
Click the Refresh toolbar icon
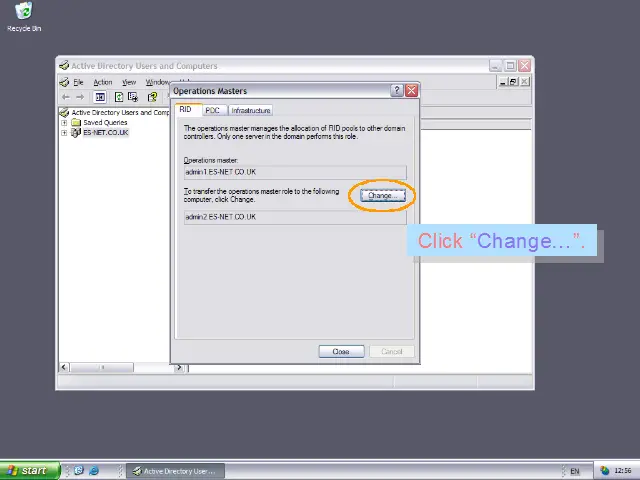pyautogui.click(x=119, y=97)
